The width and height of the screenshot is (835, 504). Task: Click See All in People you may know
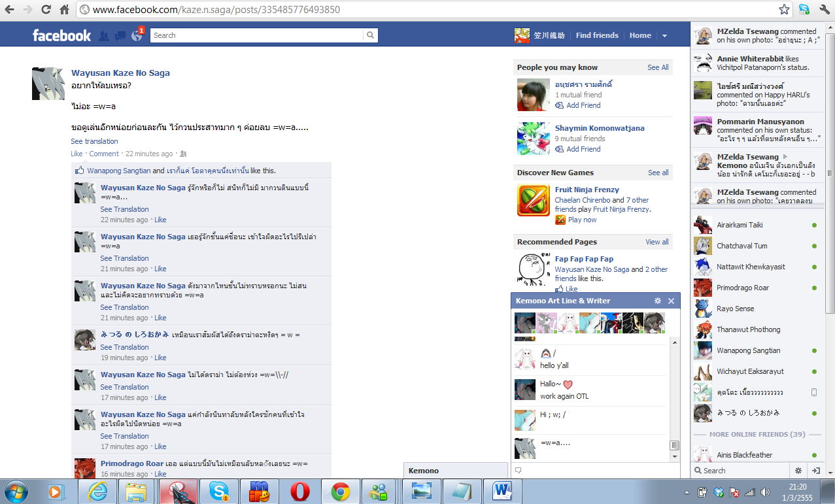click(658, 67)
